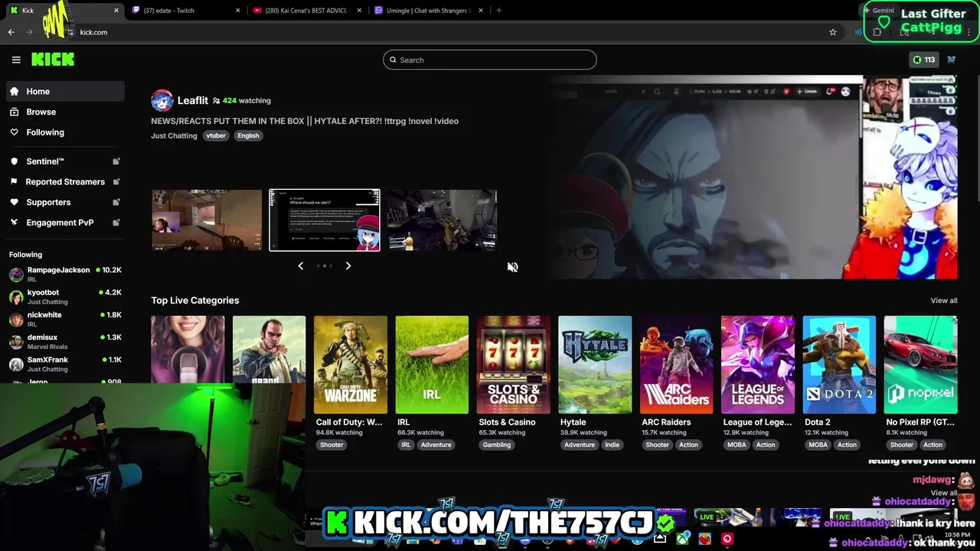
Task: Open the ARC Raiders category card
Action: (676, 365)
